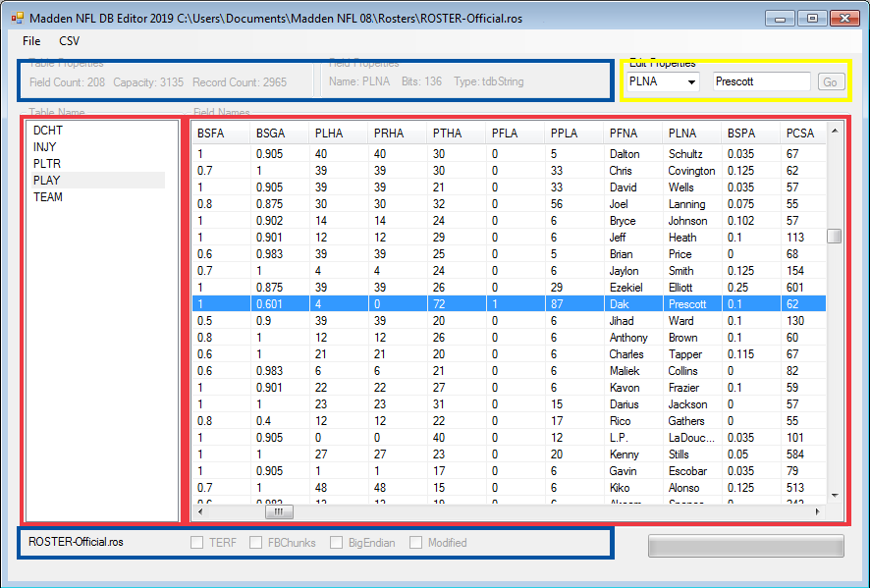This screenshot has width=870, height=588.
Task: Select the L.P. first-name cell
Action: (x=632, y=438)
